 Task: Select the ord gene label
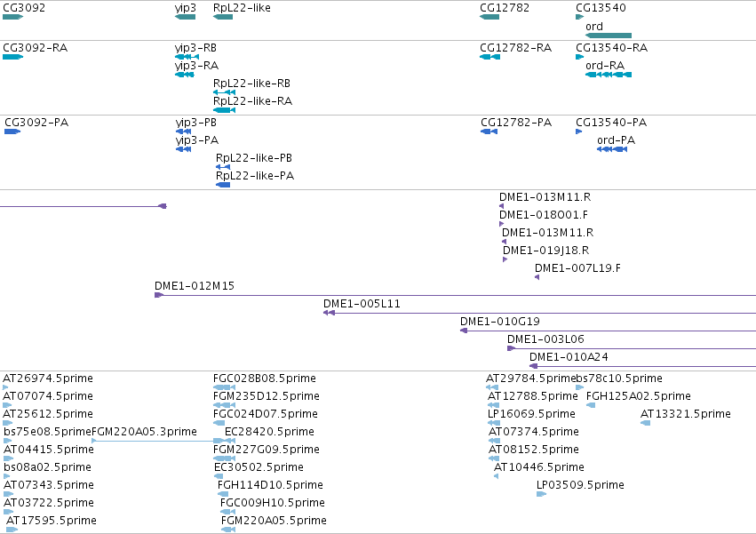(x=594, y=27)
